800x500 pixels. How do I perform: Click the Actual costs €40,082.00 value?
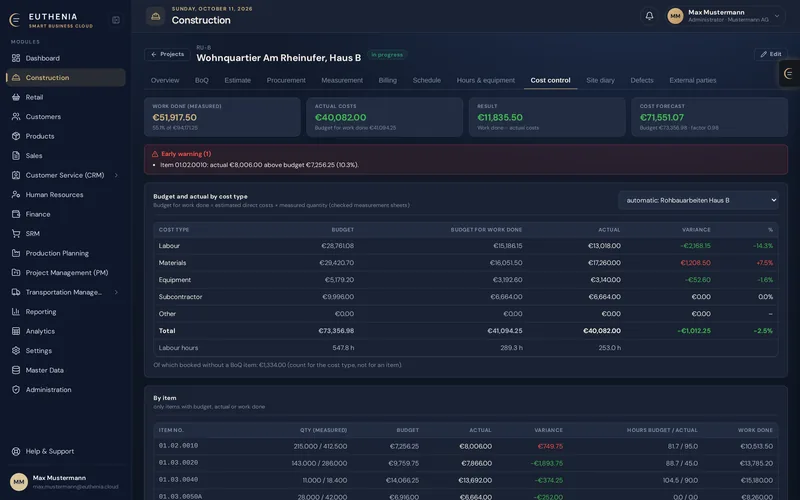340,117
